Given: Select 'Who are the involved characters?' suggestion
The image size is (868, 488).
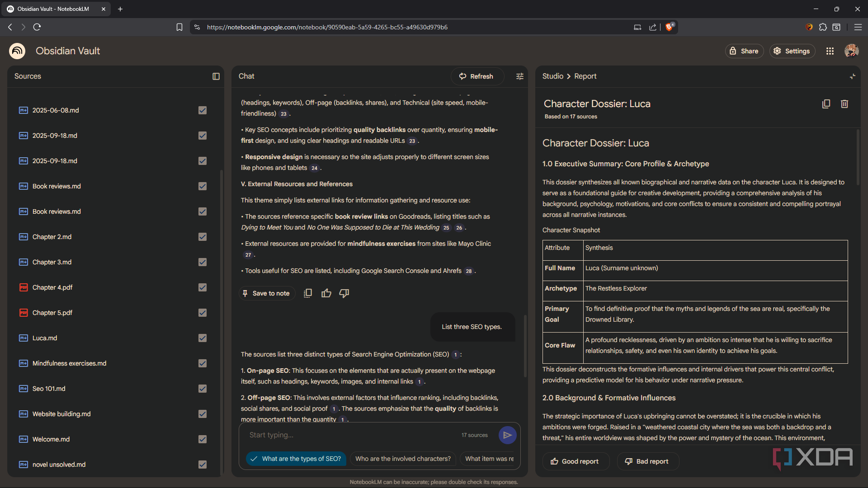Looking at the screenshot, I should [x=403, y=459].
